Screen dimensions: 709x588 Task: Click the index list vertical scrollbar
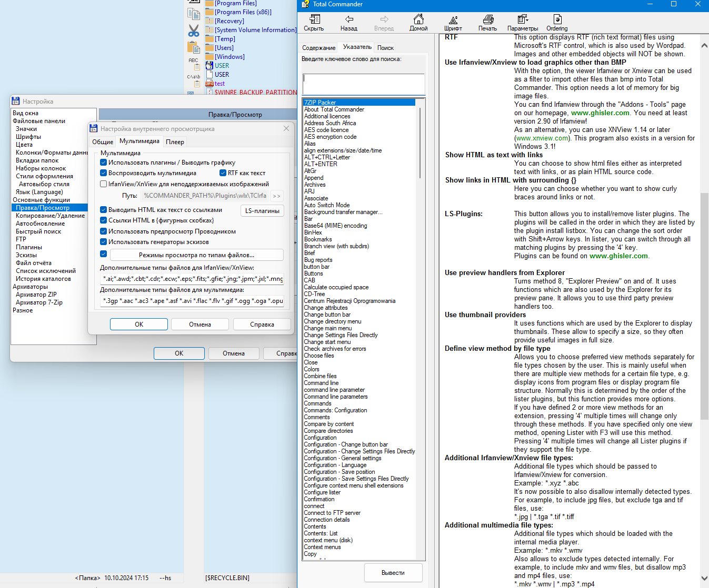coord(420,144)
